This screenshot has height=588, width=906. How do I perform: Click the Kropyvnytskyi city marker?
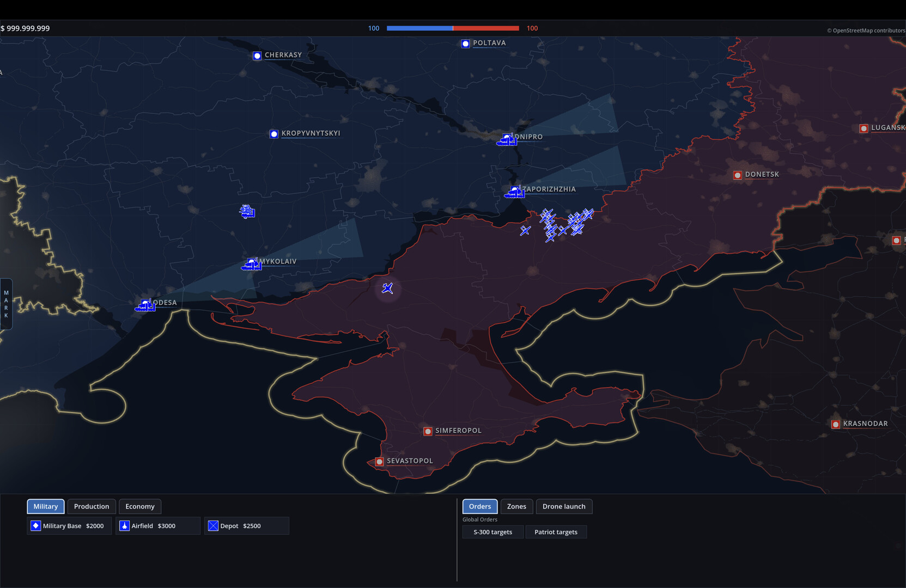274,134
